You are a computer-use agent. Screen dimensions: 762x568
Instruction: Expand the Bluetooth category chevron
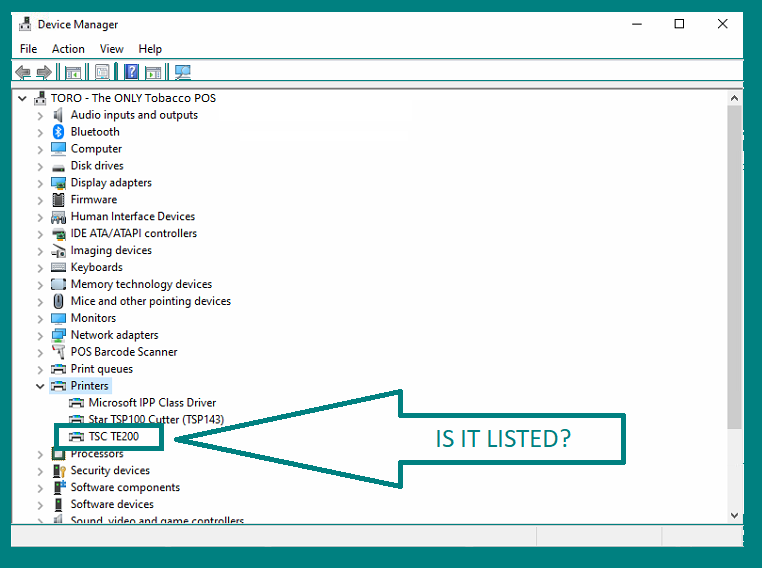(40, 133)
